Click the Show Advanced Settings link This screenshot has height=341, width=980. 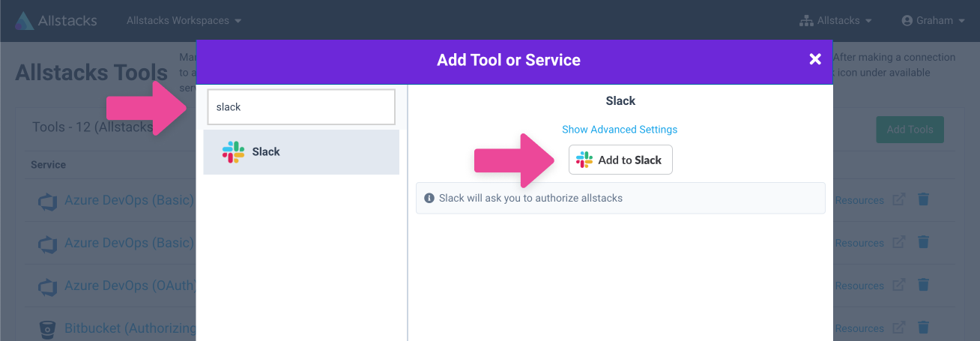coord(620,130)
